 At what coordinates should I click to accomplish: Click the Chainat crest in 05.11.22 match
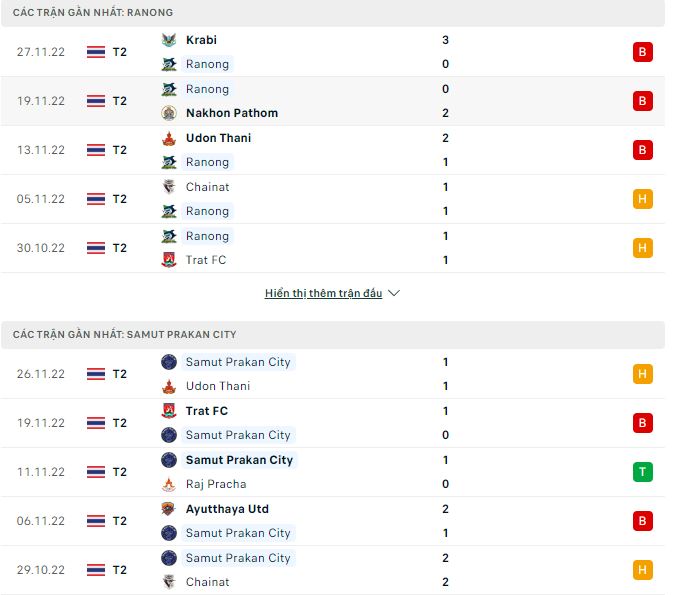tap(168, 187)
